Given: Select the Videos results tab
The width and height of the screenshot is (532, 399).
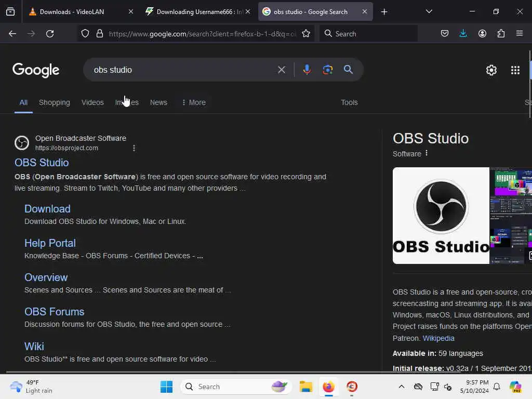Looking at the screenshot, I should tap(92, 102).
